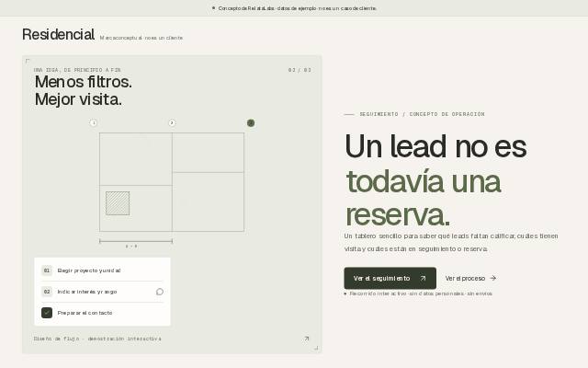Image resolution: width=588 pixels, height=368 pixels.
Task: Click the 'UNA IDEA, DE PRINCIPIO A FIN' label
Action: pyautogui.click(x=77, y=70)
